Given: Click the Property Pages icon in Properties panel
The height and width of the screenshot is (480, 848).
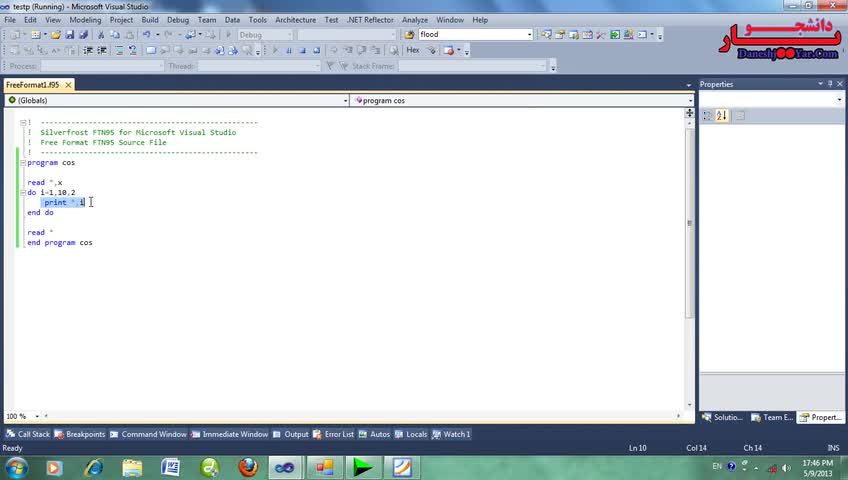Looking at the screenshot, I should coord(740,116).
